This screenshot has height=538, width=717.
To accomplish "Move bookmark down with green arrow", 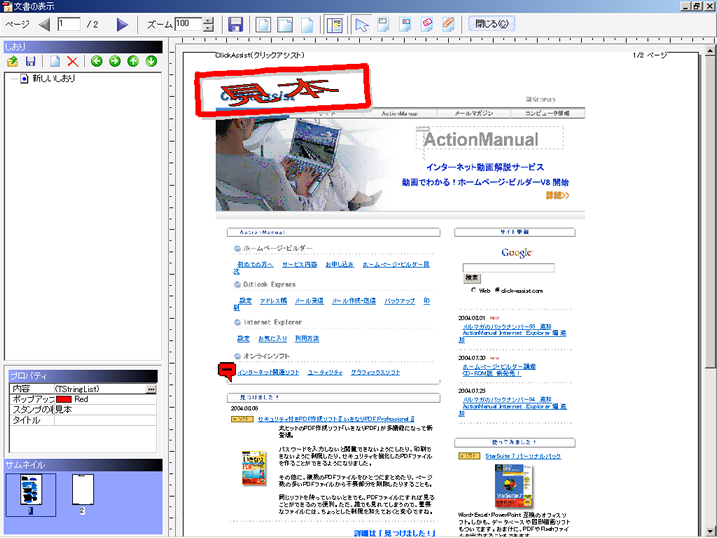I will [x=151, y=61].
